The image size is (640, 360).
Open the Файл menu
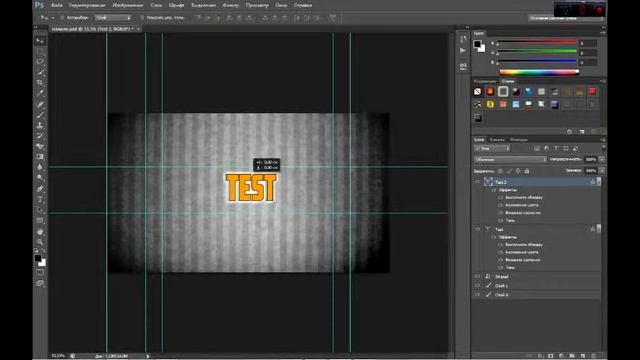pos(57,5)
